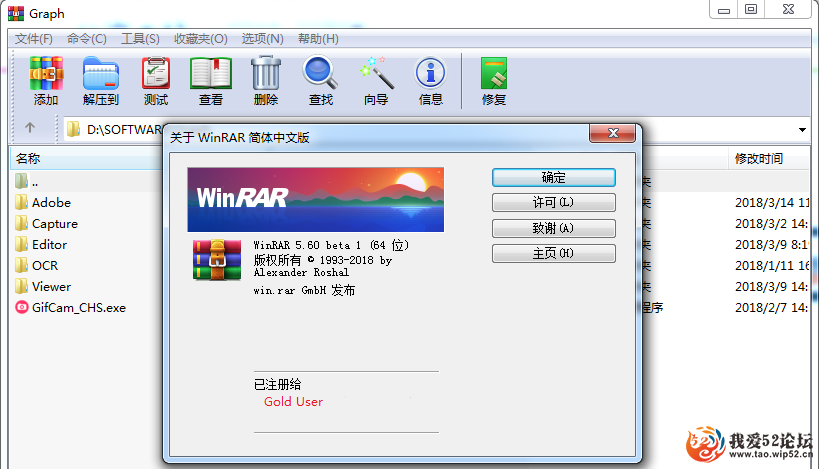820x469 pixels.
Task: Minimize the Graph WinRAR window
Action: tap(724, 9)
